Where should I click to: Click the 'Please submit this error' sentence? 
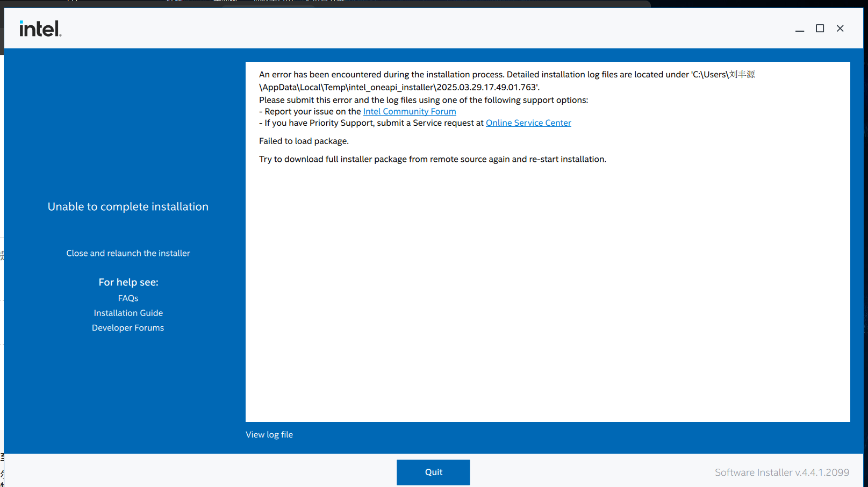[423, 100]
